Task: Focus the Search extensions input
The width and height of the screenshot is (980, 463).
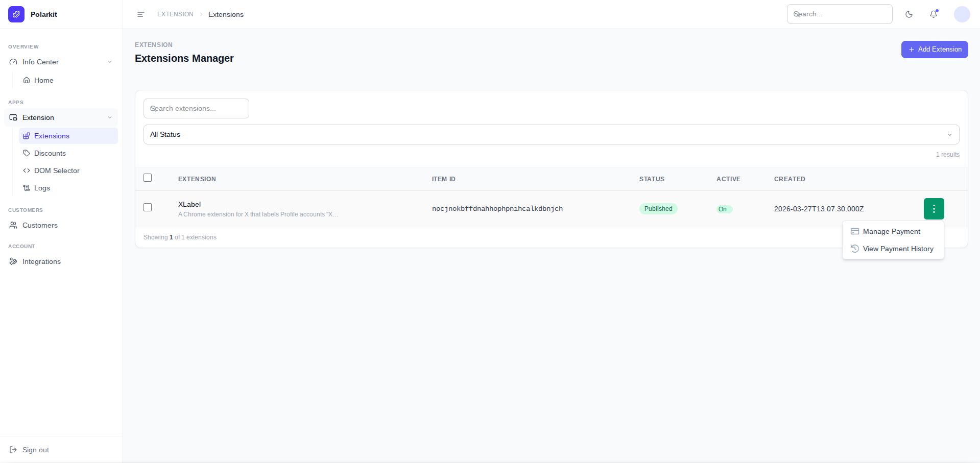Action: pos(196,108)
